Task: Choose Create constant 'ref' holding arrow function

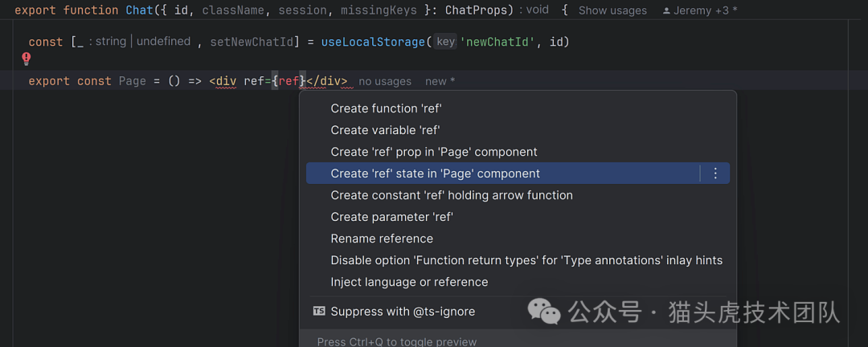Action: [452, 195]
